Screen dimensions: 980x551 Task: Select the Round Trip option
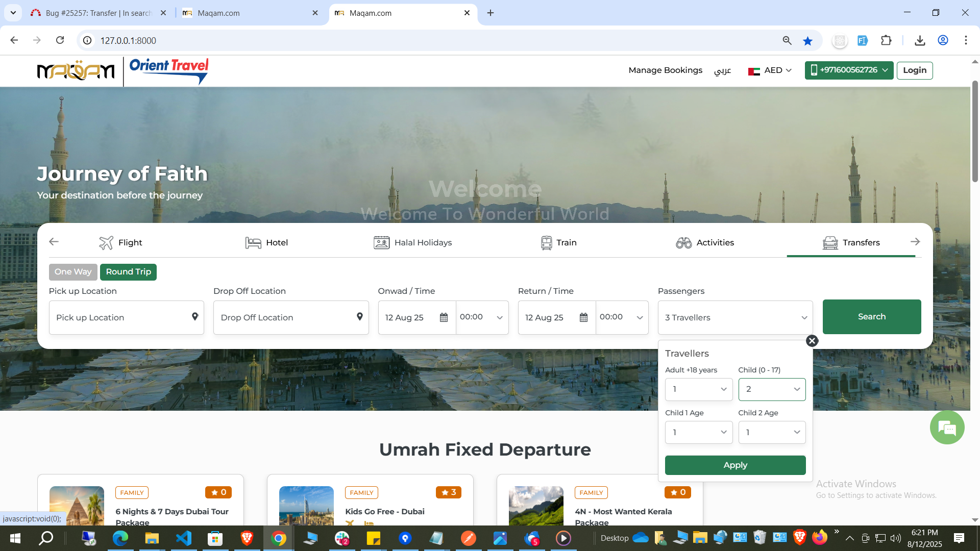(128, 272)
